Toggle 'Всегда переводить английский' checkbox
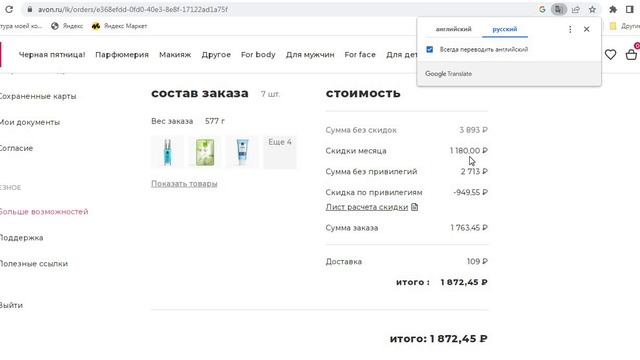The image size is (640, 360). click(x=429, y=49)
